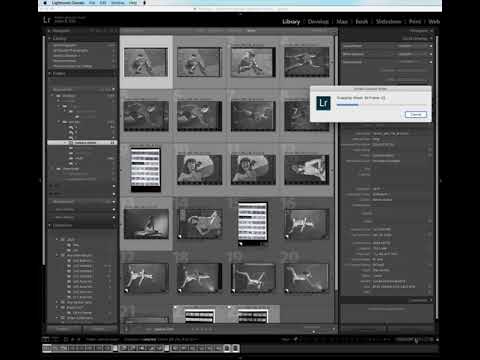The width and height of the screenshot is (480, 360).
Task: Select the first thumbnail in the filmstrip
Action: coord(47,348)
